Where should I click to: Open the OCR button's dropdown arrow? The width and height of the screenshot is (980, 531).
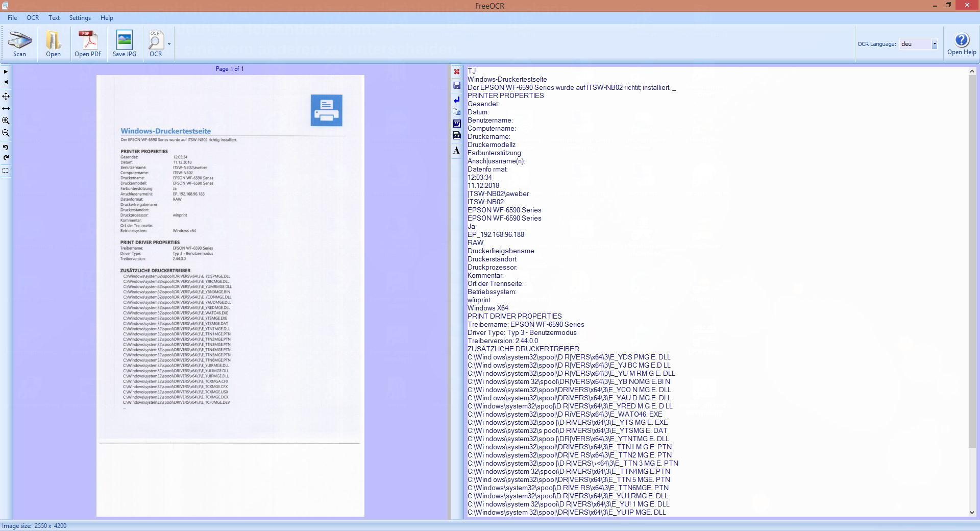[169, 44]
